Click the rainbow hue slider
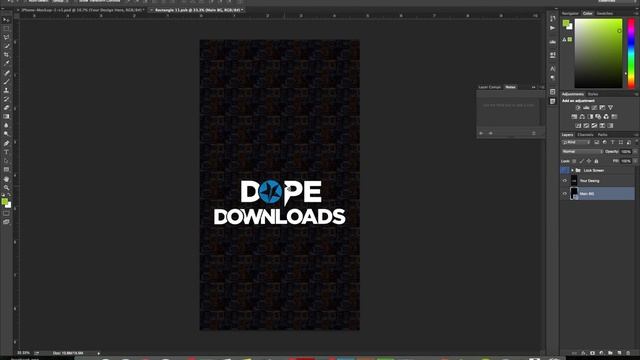The image size is (640, 360). pyautogui.click(x=631, y=53)
